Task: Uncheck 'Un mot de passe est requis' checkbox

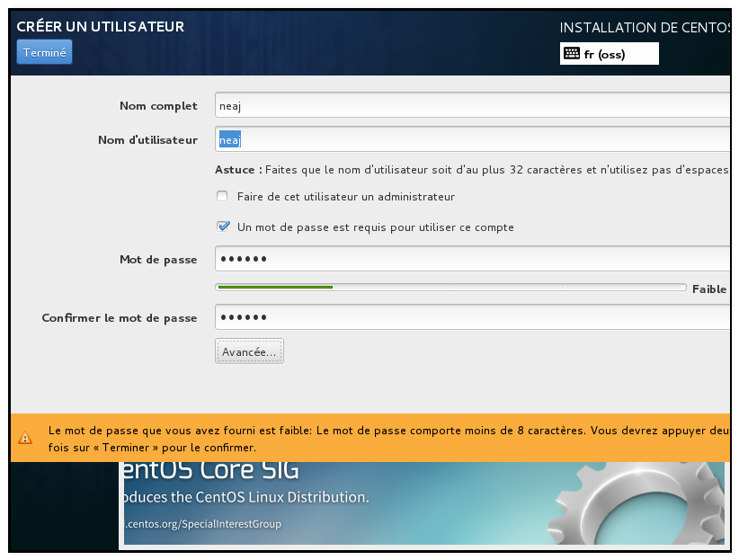Action: [223, 227]
